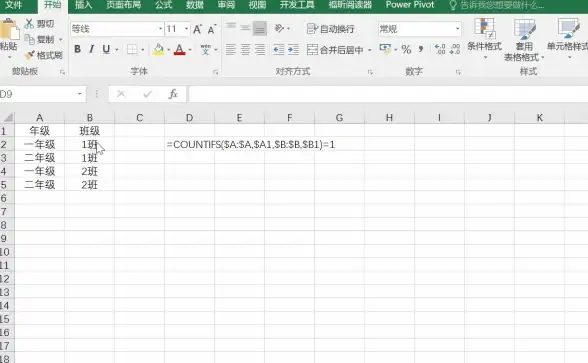The width and height of the screenshot is (588, 363).
Task: Click the text orientation icon
Action: [x=279, y=28]
